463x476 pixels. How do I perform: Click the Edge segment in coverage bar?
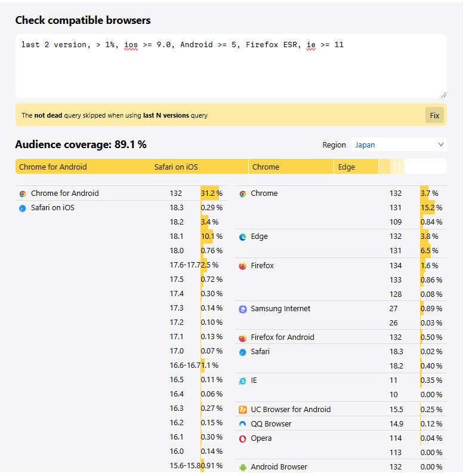[356, 167]
